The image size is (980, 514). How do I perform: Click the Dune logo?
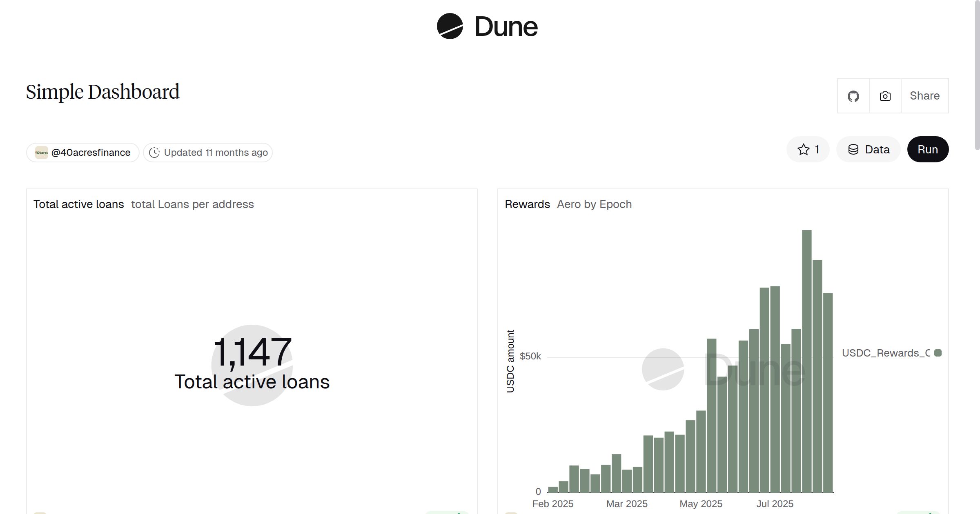488,27
